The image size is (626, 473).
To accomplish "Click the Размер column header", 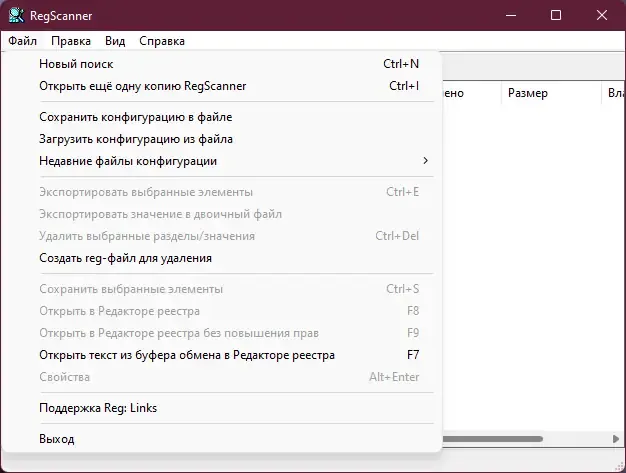I will (551, 93).
